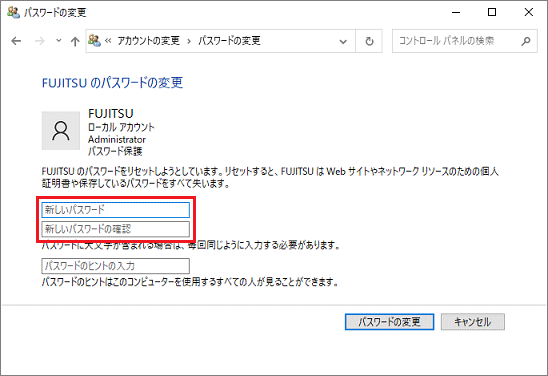Click the パスワードのヒントの入力 field

click(116, 266)
